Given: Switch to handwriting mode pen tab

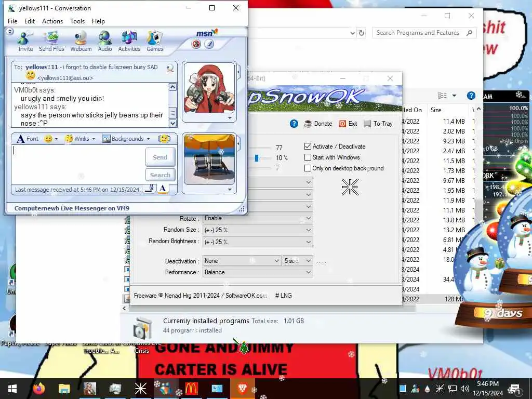Looking at the screenshot, I should 149,189.
